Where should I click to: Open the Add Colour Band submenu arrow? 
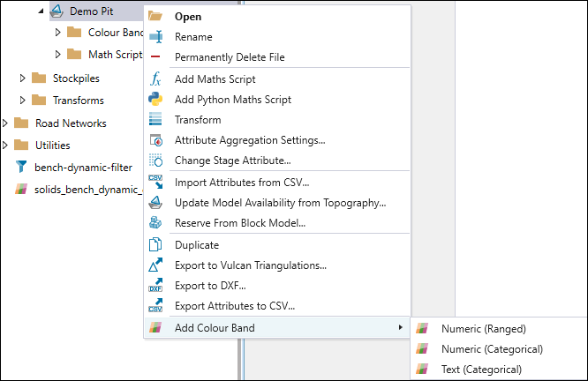(x=401, y=327)
